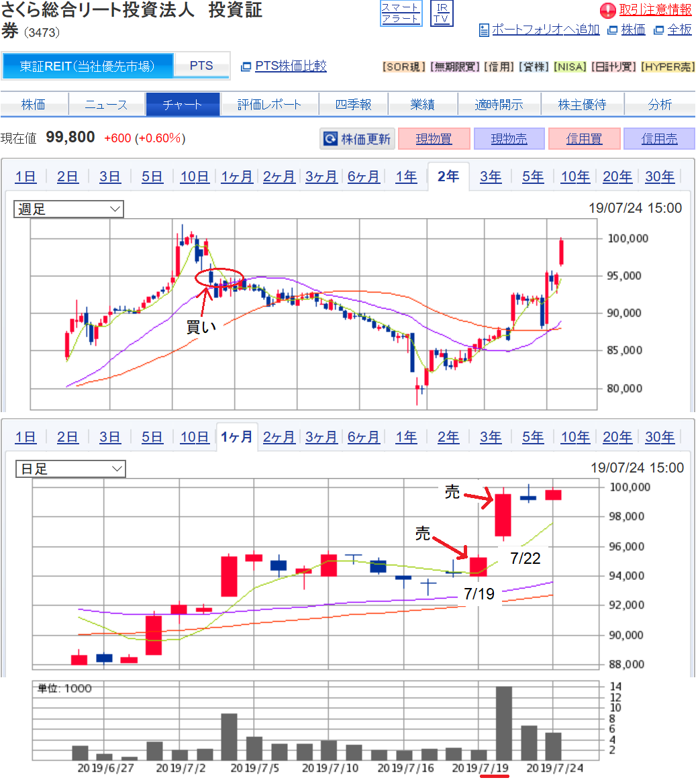700x782 pixels.
Task: Click the [HYPER売] tag label
Action: (668, 67)
